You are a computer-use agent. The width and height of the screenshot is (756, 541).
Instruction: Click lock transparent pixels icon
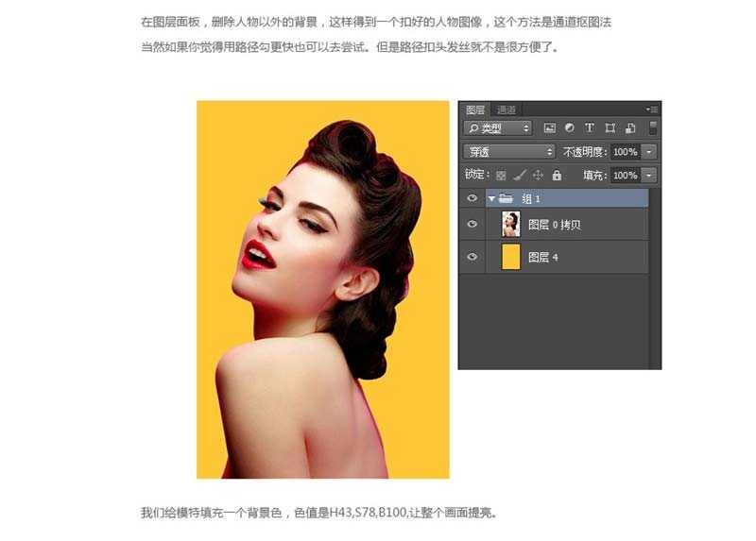pyautogui.click(x=501, y=176)
